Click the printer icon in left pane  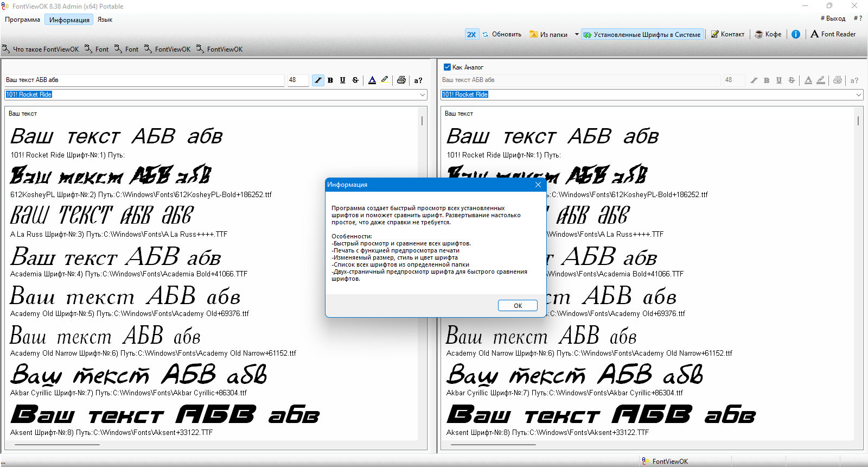[401, 80]
